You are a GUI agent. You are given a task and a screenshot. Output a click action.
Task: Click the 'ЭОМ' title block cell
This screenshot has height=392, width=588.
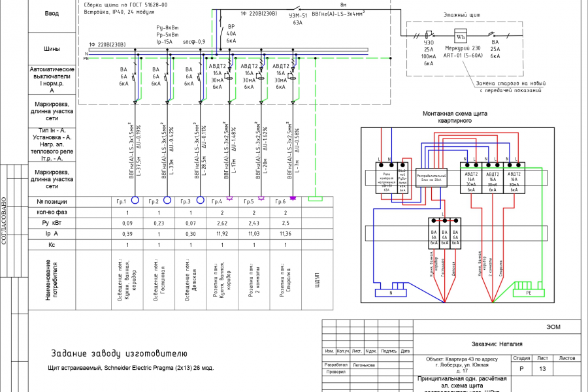(553, 327)
